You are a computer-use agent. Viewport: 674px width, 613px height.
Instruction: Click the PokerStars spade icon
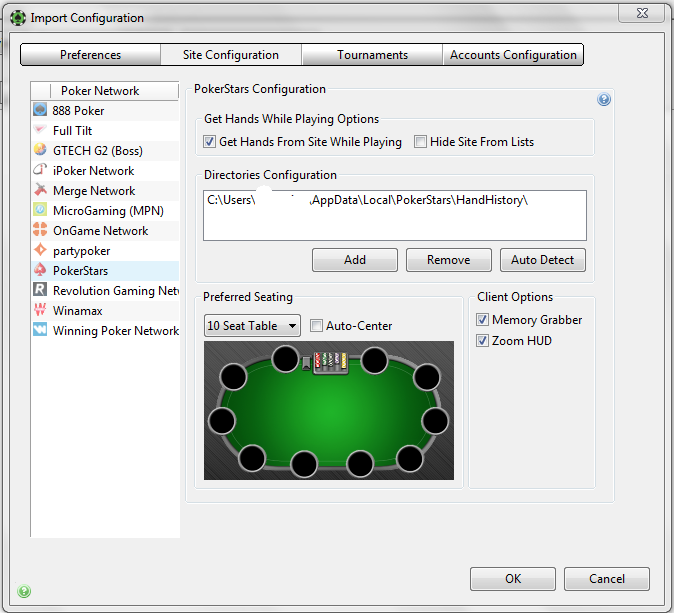(40, 270)
